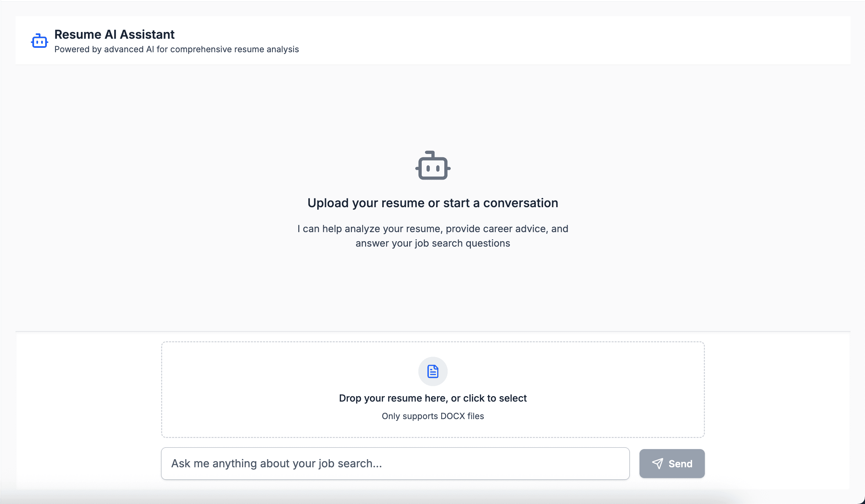This screenshot has height=504, width=865.
Task: Click the Only supports DOCX files note
Action: click(433, 416)
